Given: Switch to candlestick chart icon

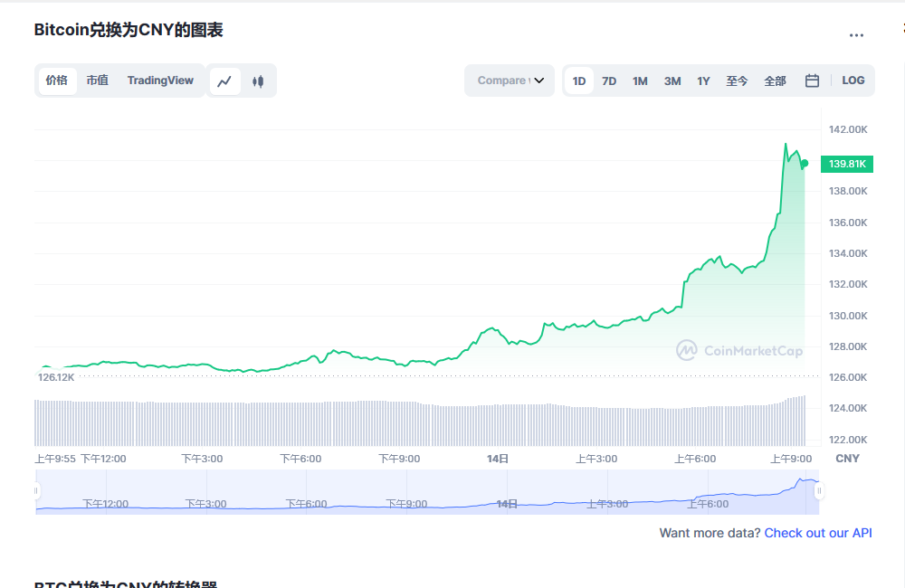Looking at the screenshot, I should [258, 81].
